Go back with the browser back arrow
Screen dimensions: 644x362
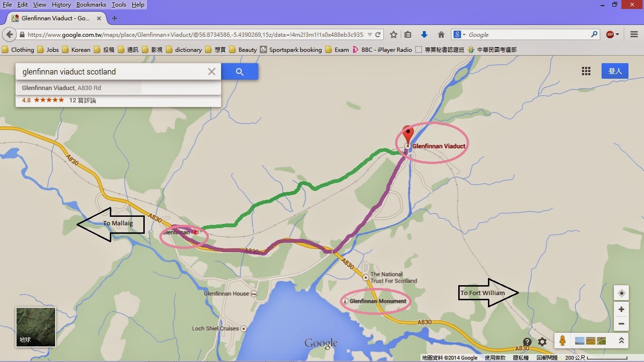tap(10, 35)
